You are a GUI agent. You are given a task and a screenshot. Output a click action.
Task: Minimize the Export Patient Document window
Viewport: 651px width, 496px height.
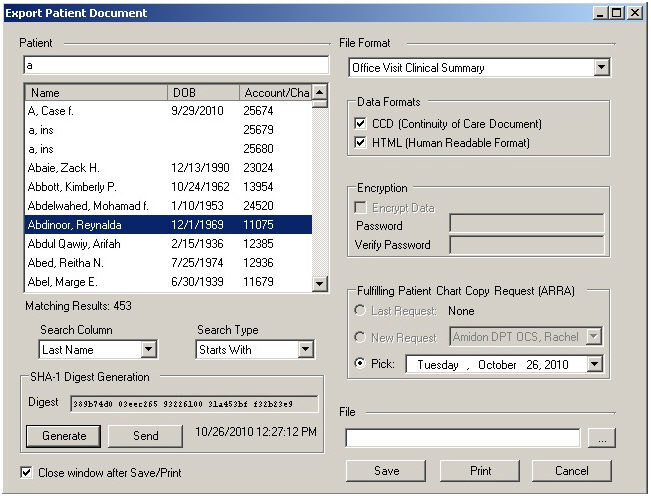pos(600,13)
